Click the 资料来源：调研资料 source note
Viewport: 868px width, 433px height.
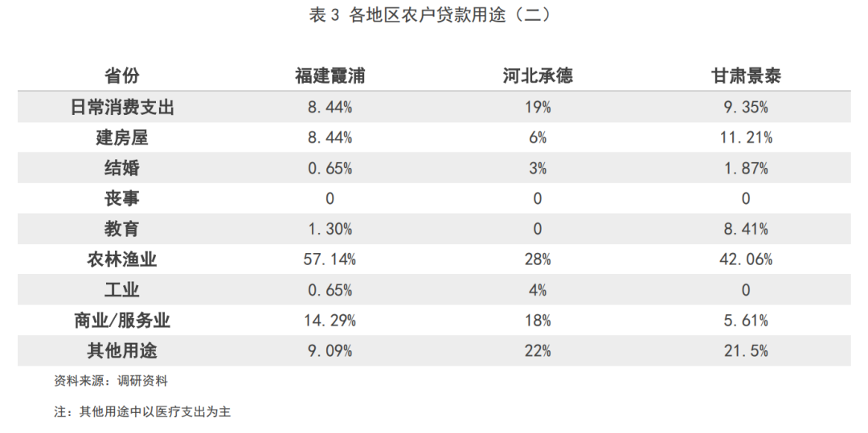pyautogui.click(x=111, y=381)
